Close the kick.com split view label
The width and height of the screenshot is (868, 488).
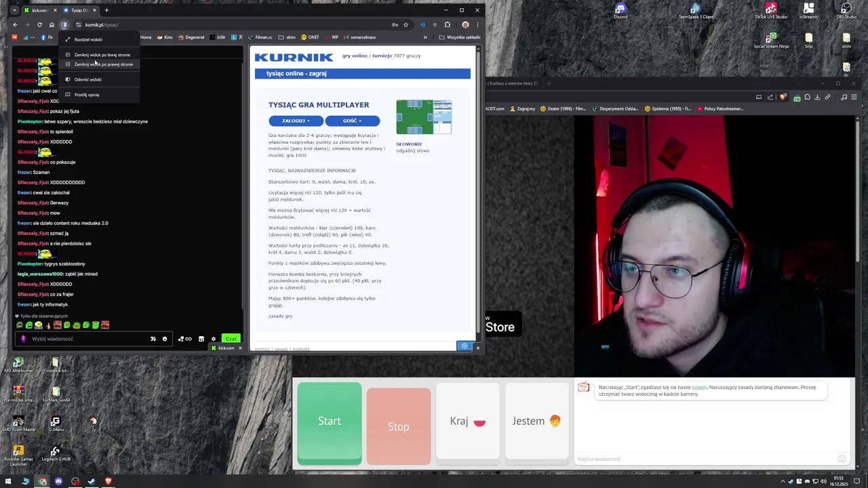(239, 348)
